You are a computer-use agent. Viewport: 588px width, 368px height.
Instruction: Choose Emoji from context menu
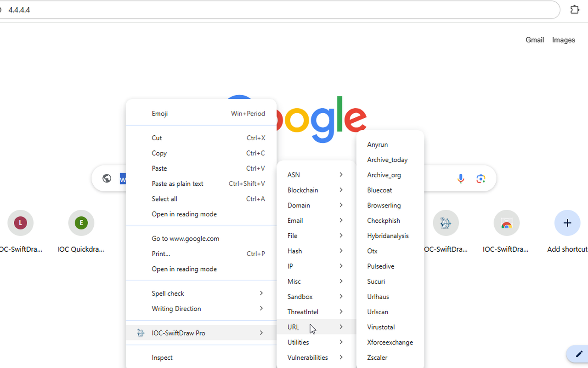pos(201,114)
